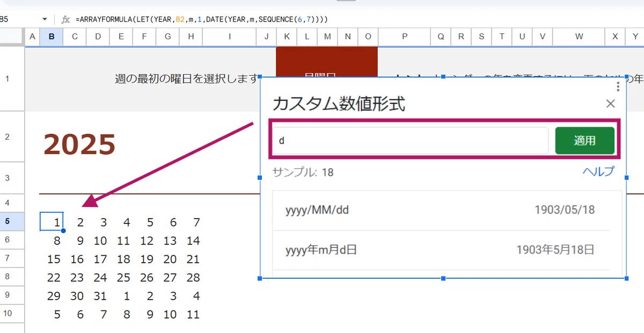Select the calendar cell showing 29

click(52, 295)
